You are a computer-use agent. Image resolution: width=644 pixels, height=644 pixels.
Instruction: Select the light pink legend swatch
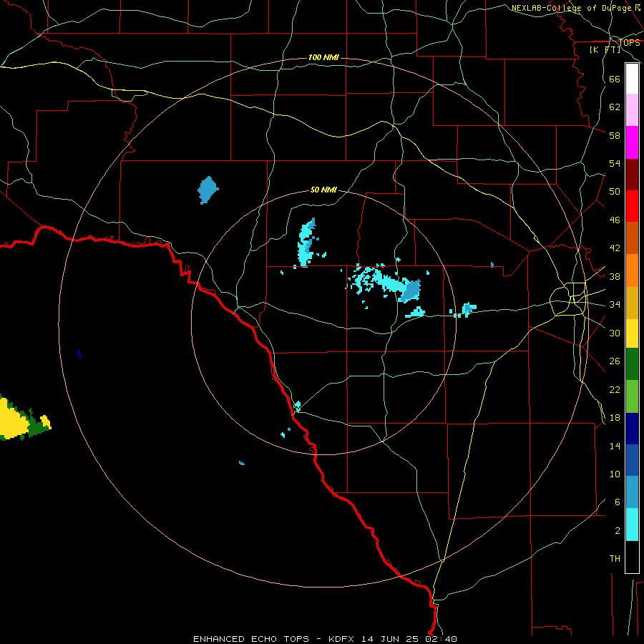tap(632, 110)
